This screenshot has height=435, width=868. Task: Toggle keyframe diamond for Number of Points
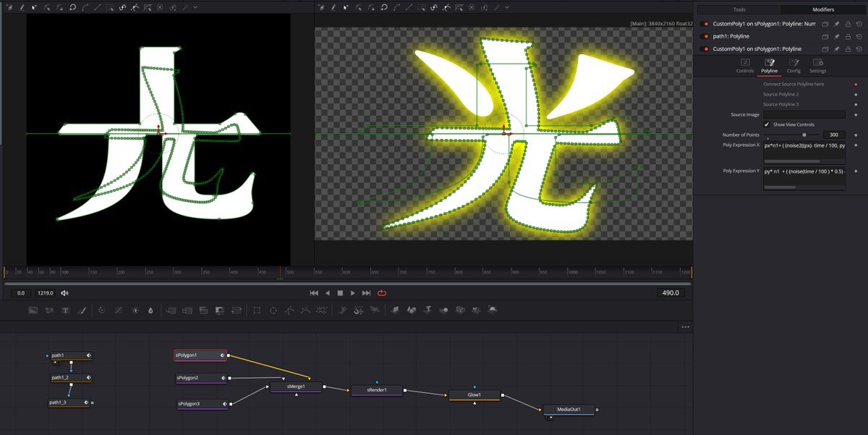coord(855,135)
